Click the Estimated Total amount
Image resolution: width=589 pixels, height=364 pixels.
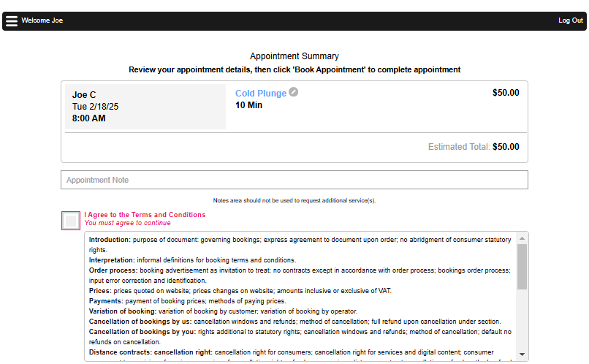pyautogui.click(x=506, y=147)
